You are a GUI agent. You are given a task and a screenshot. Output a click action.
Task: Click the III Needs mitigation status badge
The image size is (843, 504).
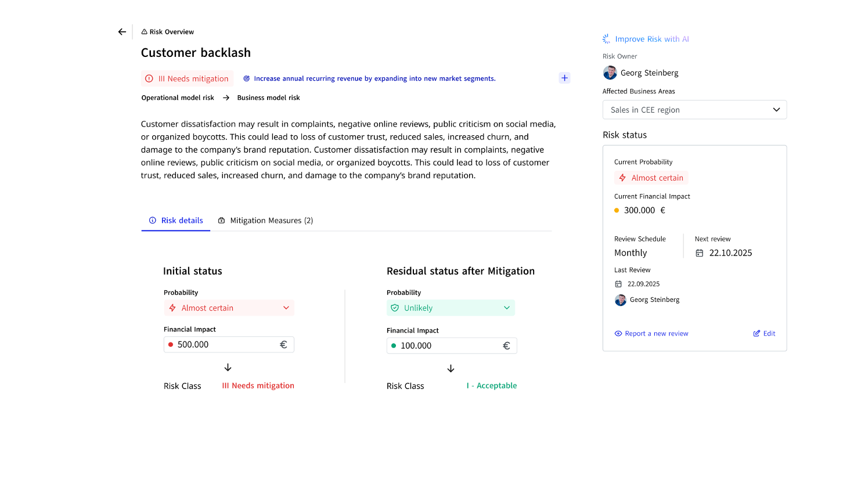187,78
